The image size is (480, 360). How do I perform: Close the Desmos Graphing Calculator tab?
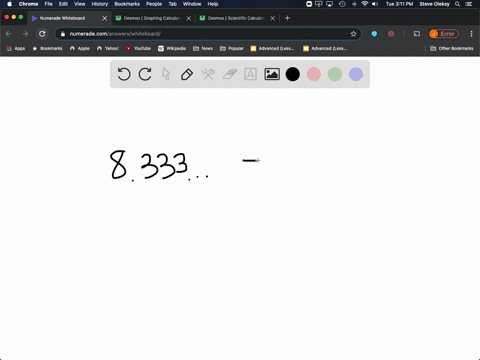coord(189,18)
